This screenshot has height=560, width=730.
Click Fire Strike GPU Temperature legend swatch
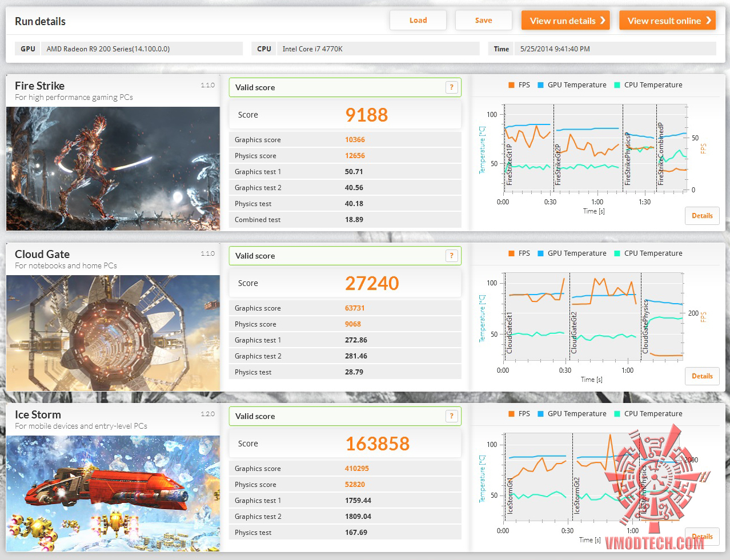tap(540, 85)
